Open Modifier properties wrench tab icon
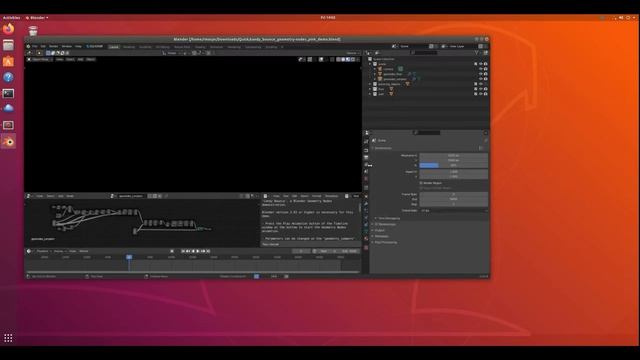The height and width of the screenshot is (360, 640). point(366,204)
